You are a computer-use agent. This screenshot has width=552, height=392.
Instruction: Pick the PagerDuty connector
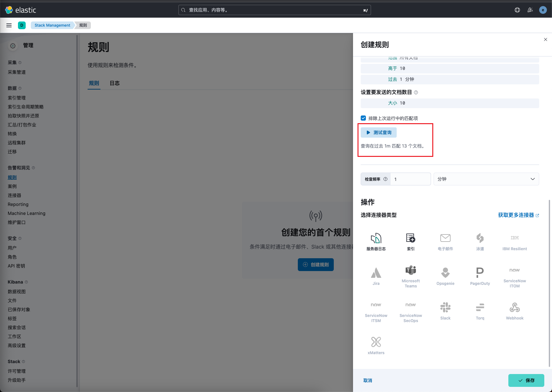(480, 276)
